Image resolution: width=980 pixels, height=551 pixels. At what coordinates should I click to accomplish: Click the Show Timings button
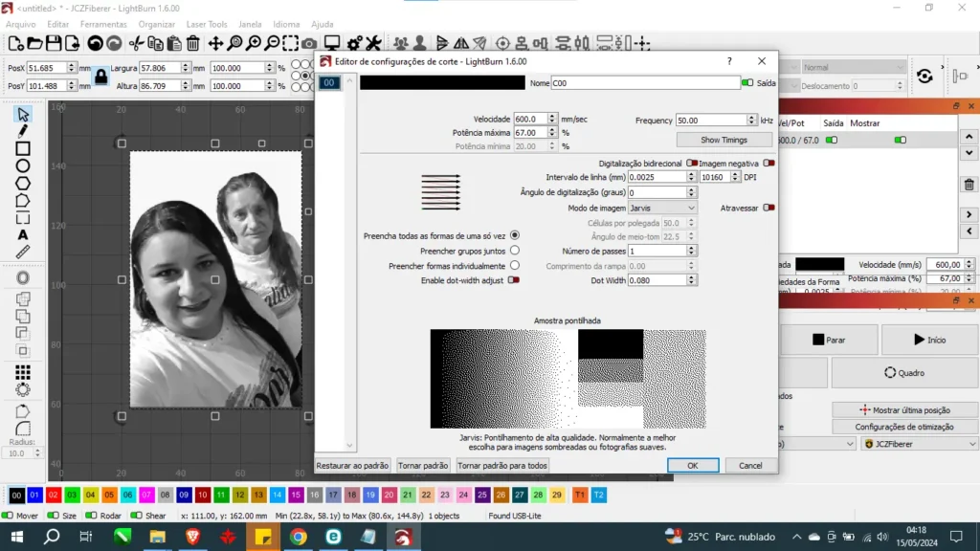point(724,140)
